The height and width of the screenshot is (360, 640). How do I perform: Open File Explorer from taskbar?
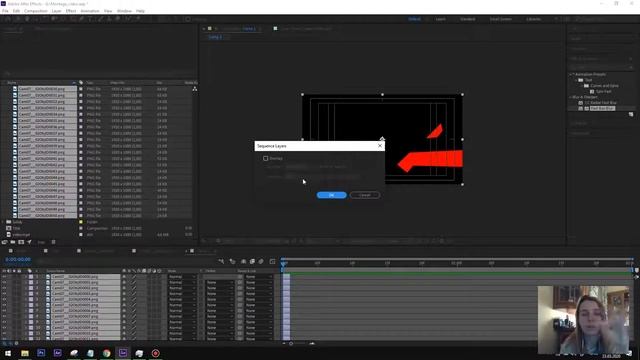coord(25,353)
